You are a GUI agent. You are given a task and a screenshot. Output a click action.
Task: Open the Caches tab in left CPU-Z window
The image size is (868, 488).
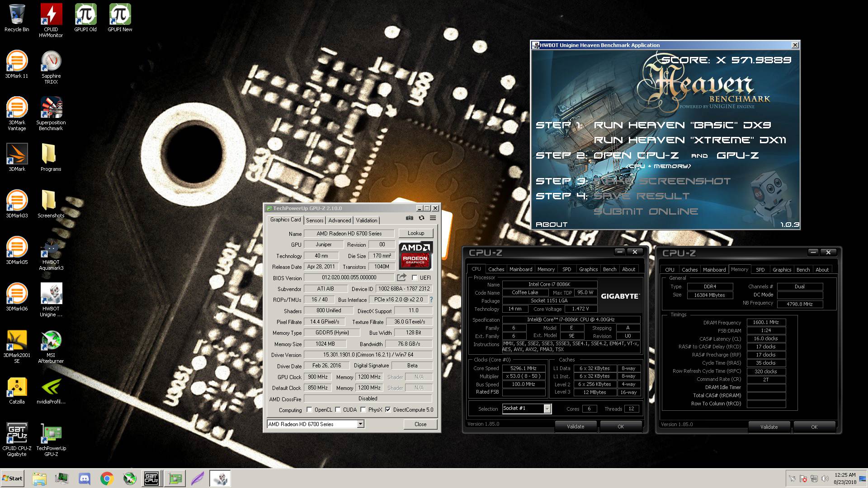tap(496, 269)
